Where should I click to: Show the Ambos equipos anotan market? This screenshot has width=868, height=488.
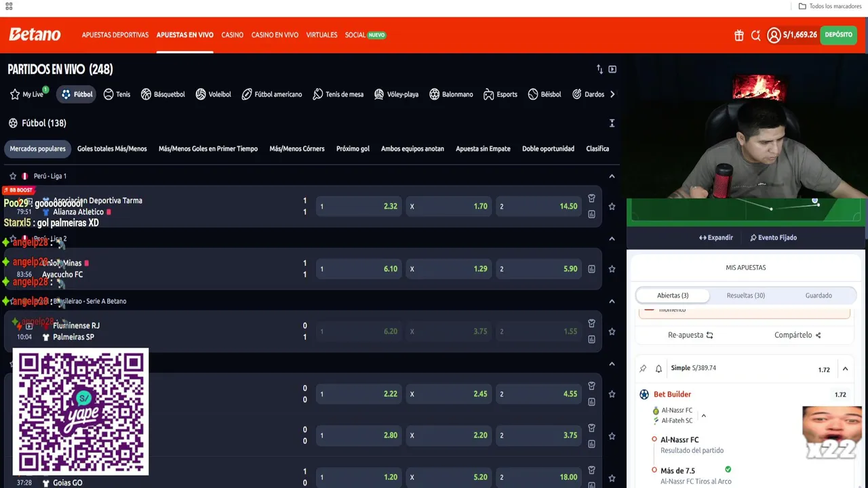[x=412, y=149]
